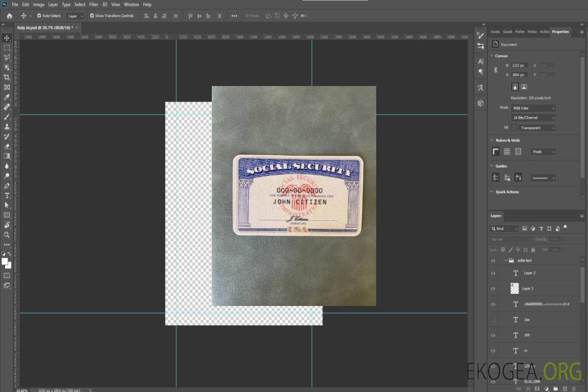588x392 pixels.
Task: Open the Glyphs panel icon
Action: (x=481, y=88)
